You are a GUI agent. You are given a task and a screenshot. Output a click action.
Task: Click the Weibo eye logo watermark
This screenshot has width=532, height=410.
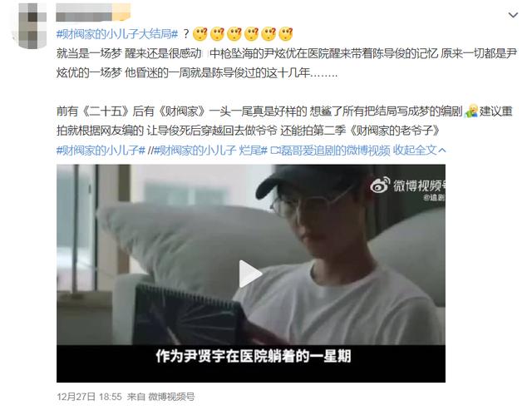[x=380, y=185]
